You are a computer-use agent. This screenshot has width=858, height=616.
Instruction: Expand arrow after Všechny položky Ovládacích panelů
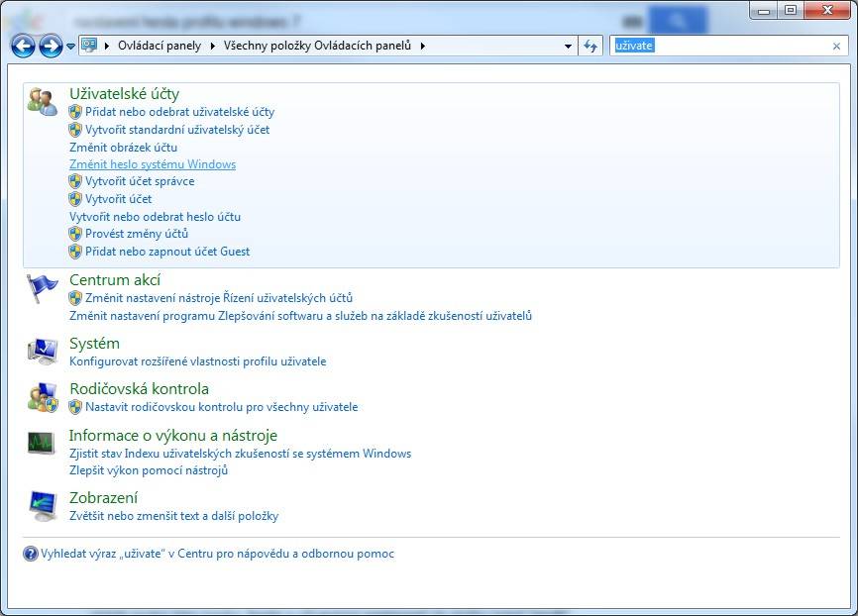[x=423, y=46]
